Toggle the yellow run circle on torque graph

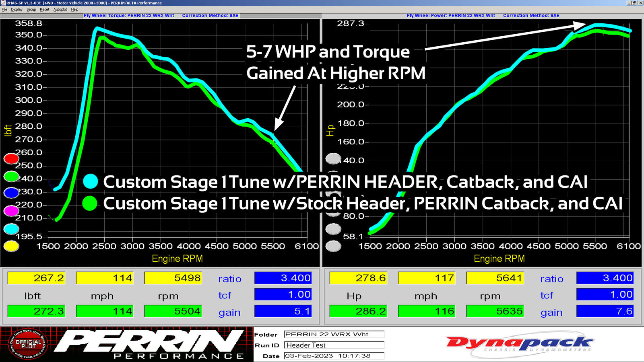[x=11, y=246]
